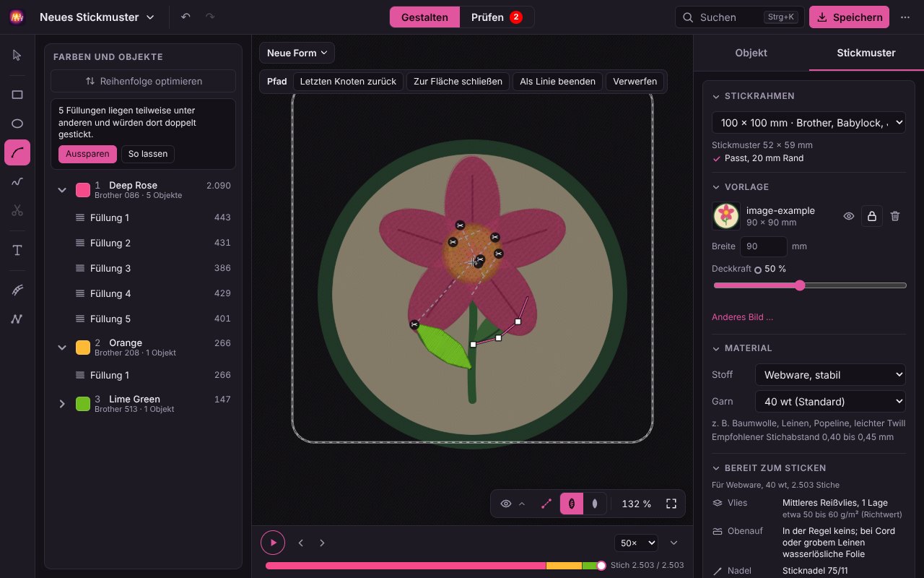
Task: Open the Neue Form dropdown
Action: [x=297, y=53]
